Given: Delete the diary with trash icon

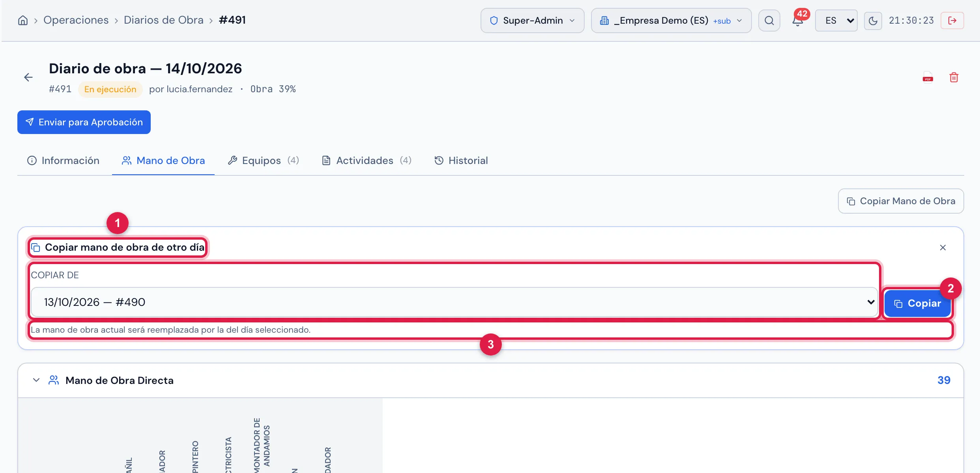Looking at the screenshot, I should click(x=954, y=77).
